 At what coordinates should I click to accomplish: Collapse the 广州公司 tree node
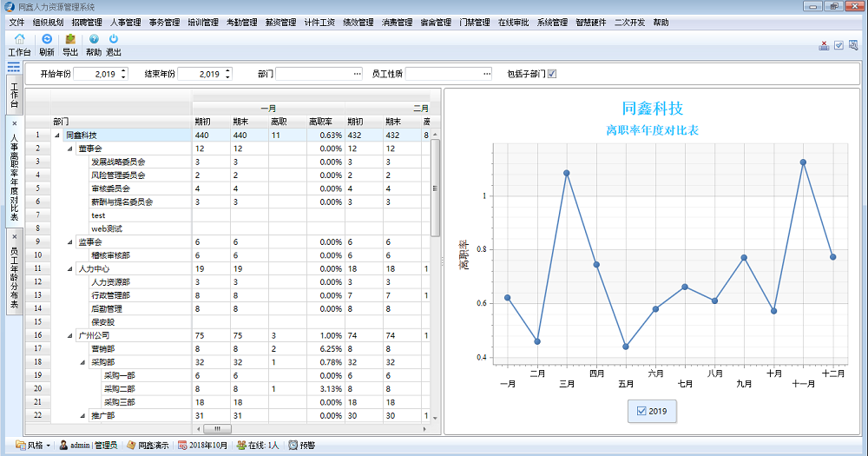click(x=70, y=335)
